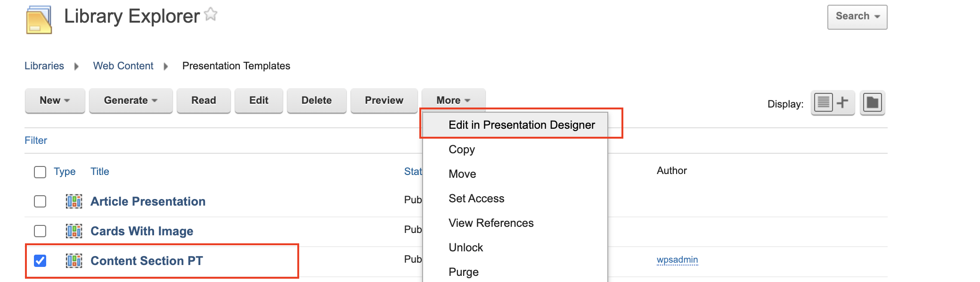The width and height of the screenshot is (980, 282).
Task: Open the wpsadmin author link
Action: (x=677, y=260)
